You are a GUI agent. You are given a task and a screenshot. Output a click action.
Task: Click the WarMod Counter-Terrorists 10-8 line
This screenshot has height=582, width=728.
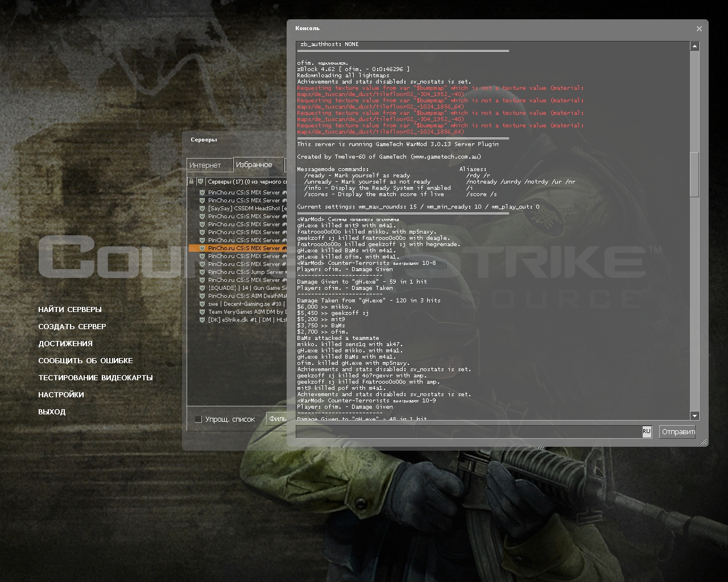tap(366, 263)
